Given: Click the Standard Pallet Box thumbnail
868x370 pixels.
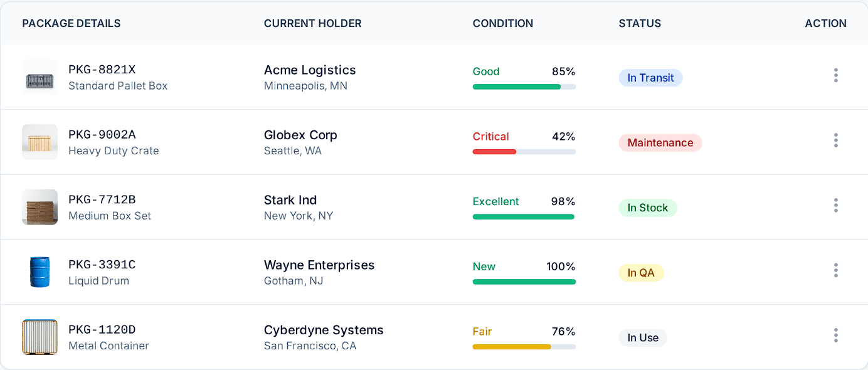Looking at the screenshot, I should pyautogui.click(x=40, y=77).
